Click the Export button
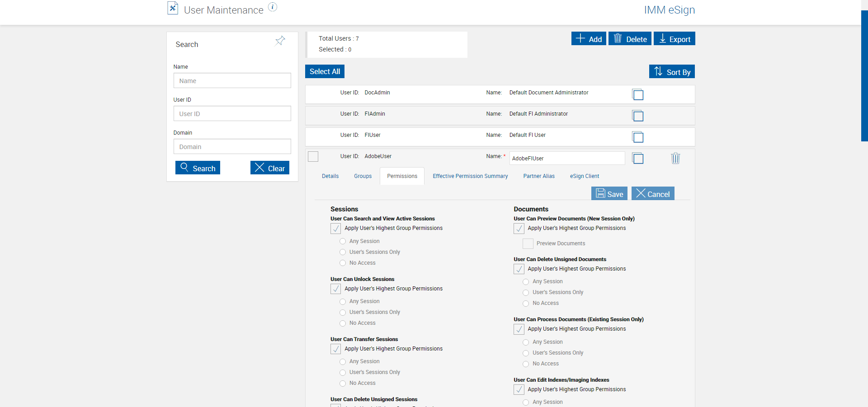This screenshot has width=868, height=407. pos(675,39)
